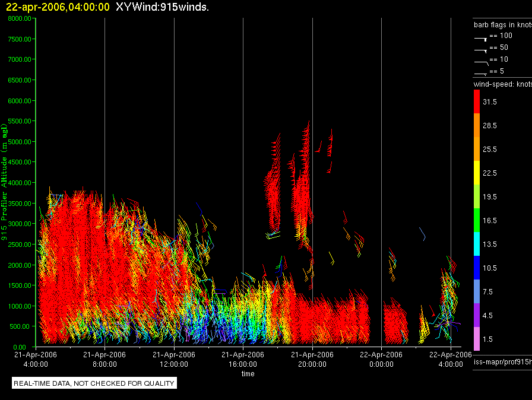Click the 21-Apr-2006 4:00:00 time label

(x=36, y=359)
